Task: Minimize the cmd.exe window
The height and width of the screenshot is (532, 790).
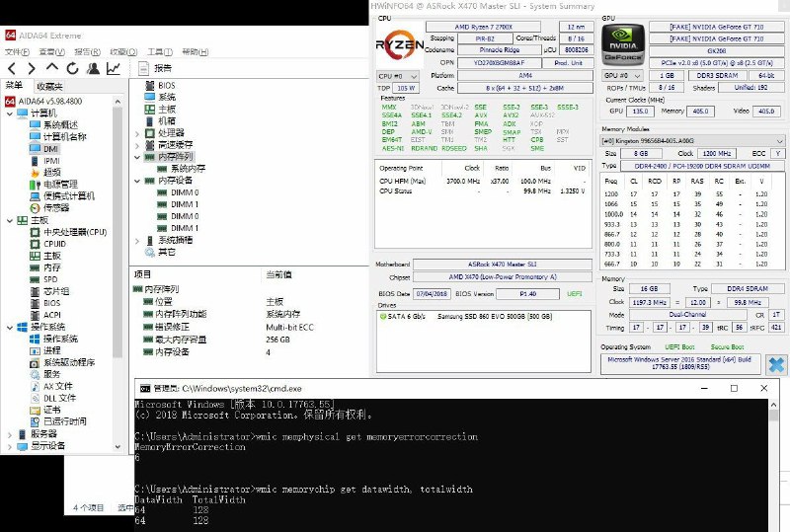Action: (704, 388)
